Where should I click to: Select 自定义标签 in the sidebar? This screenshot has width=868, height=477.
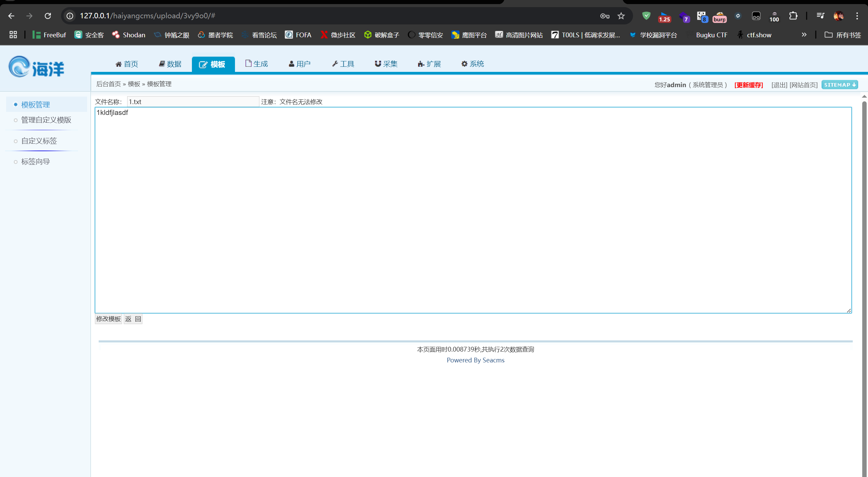39,141
